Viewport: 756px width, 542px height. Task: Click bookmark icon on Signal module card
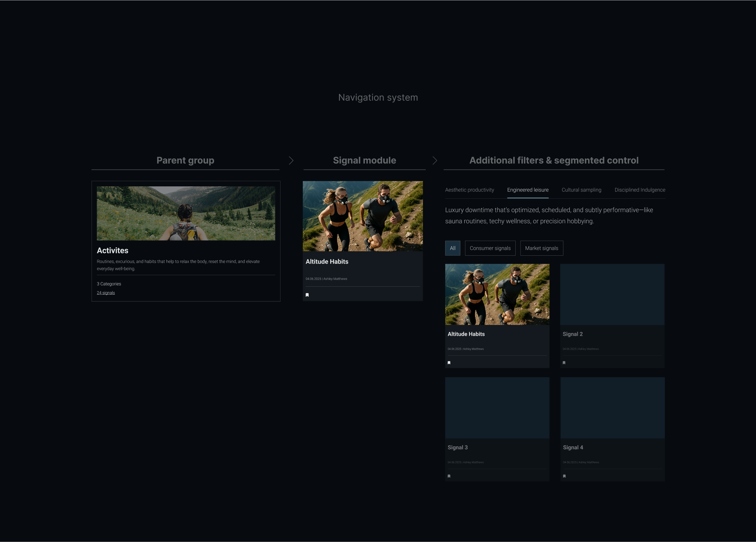click(x=307, y=295)
